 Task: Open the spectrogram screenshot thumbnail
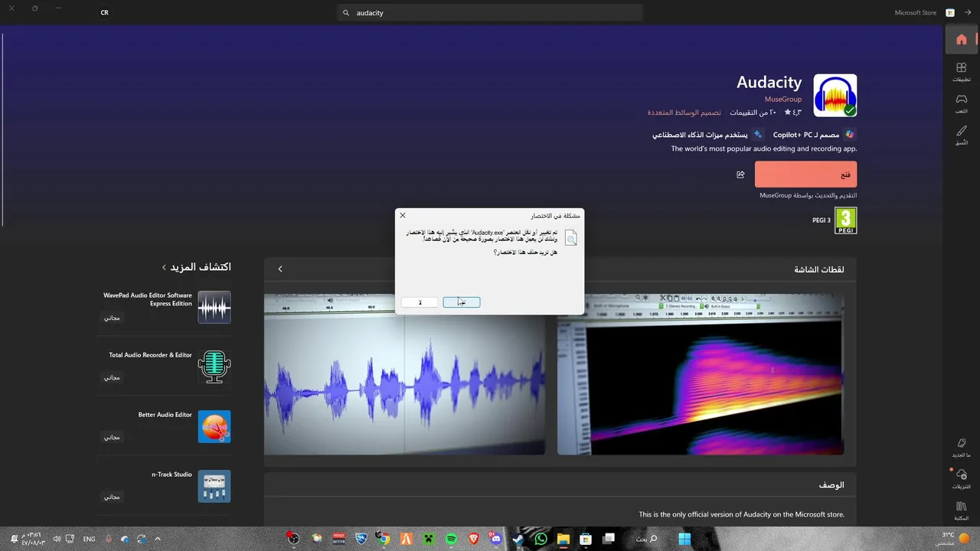[x=701, y=374]
